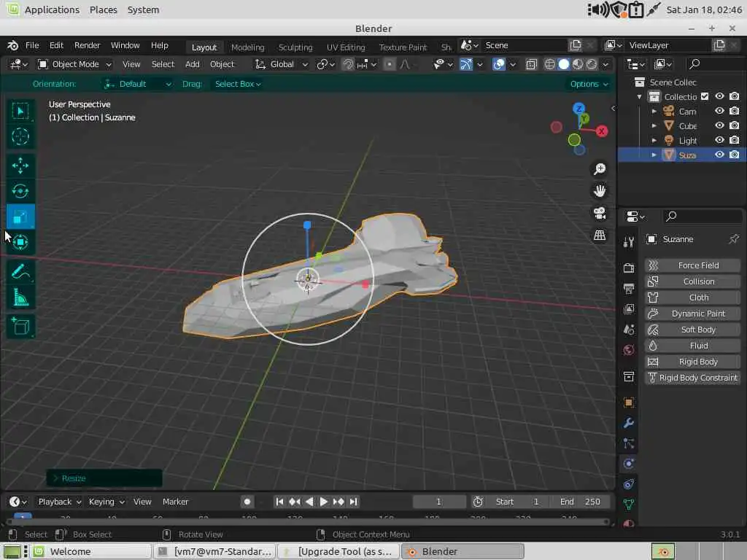Hide the Cube in viewport
This screenshot has height=560, width=747.
click(x=719, y=125)
